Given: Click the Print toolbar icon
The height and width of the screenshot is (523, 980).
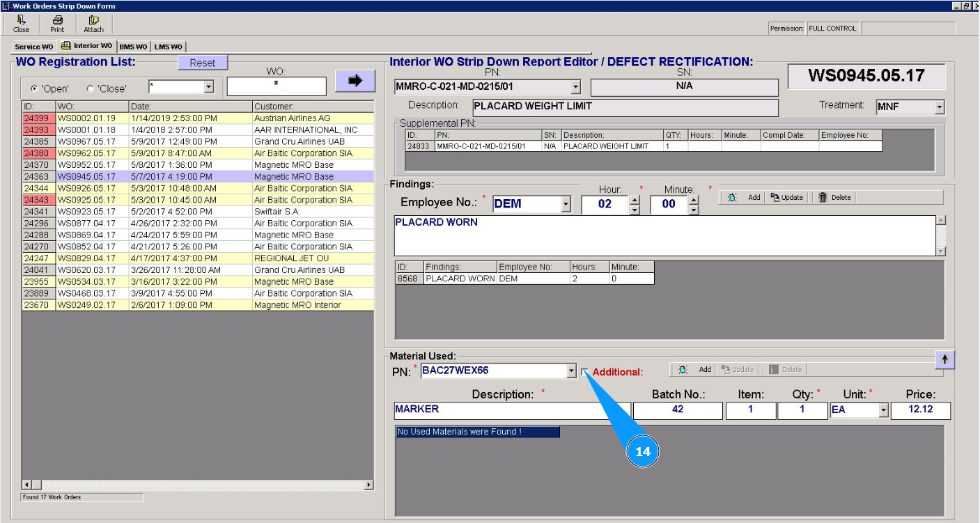Looking at the screenshot, I should (57, 21).
